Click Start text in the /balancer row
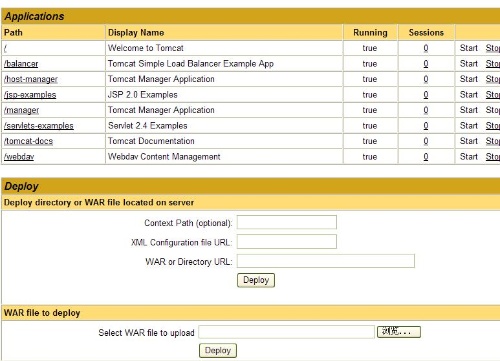Viewport: 500px width, 361px height. pyautogui.click(x=469, y=64)
